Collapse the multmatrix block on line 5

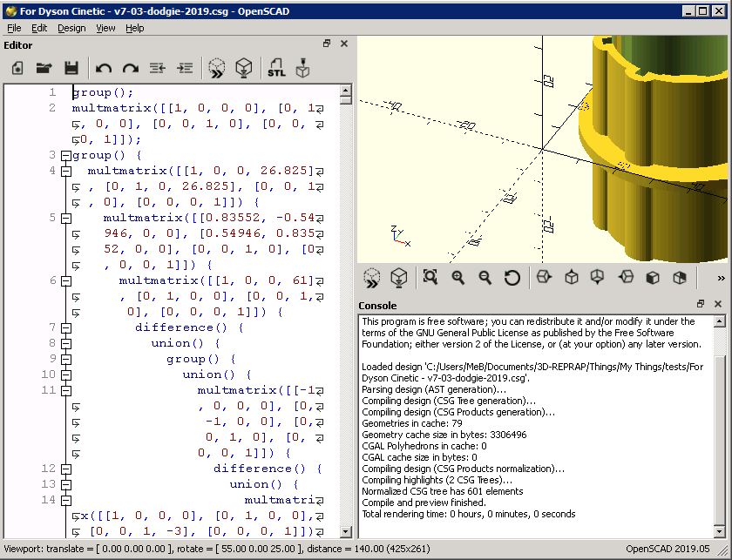coord(66,218)
